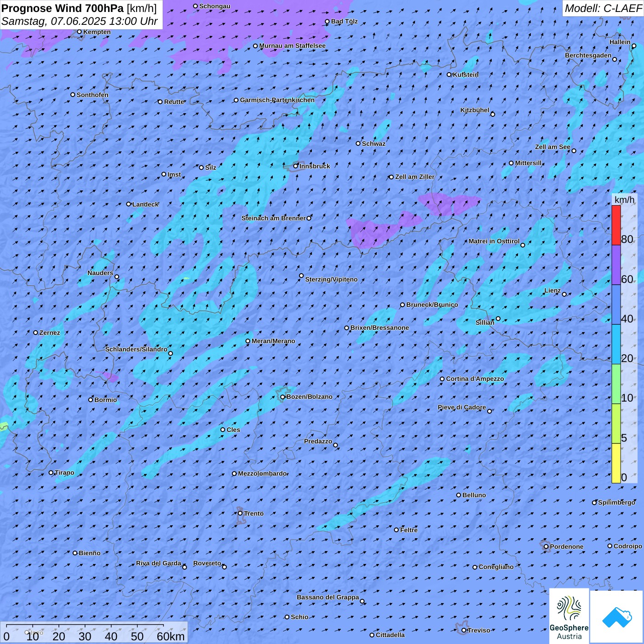
Task: Click the 'Modell: C-LAEF' label
Action: [603, 8]
